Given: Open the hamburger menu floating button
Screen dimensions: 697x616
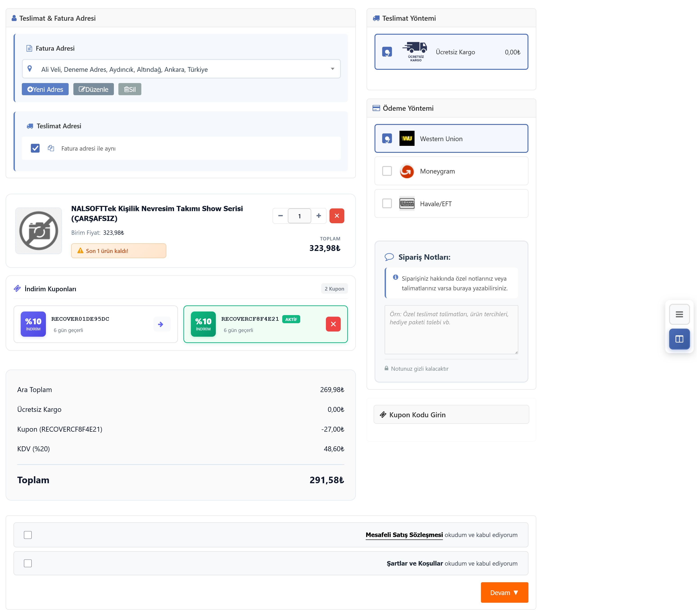Looking at the screenshot, I should point(679,314).
